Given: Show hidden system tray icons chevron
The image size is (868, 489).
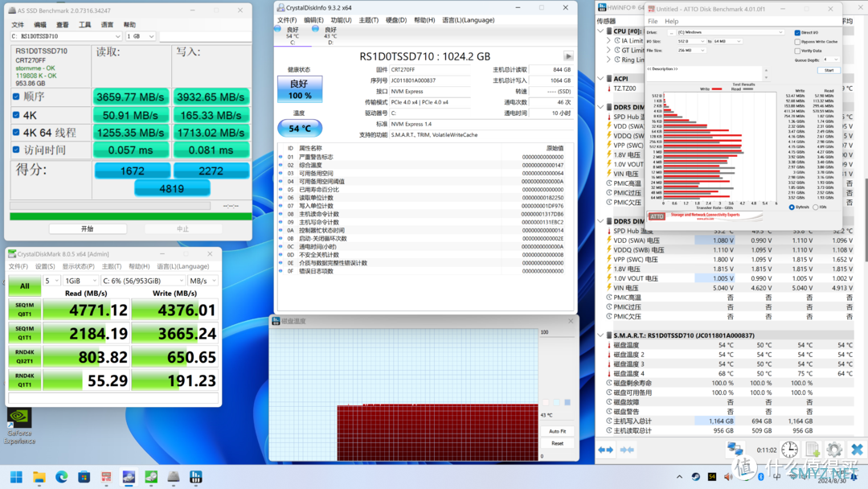Looking at the screenshot, I should [679, 477].
